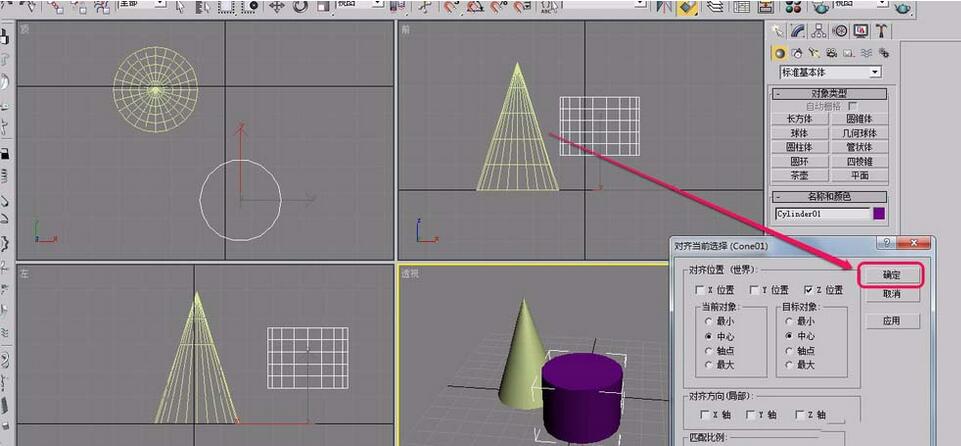Click the 确定 button
Screen dimensions: 961x446
(x=890, y=274)
